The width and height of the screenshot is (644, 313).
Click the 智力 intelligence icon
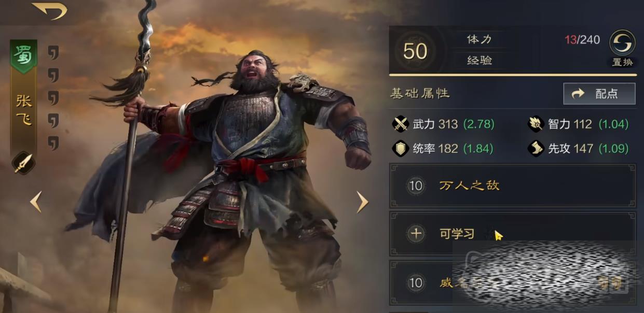pyautogui.click(x=536, y=124)
